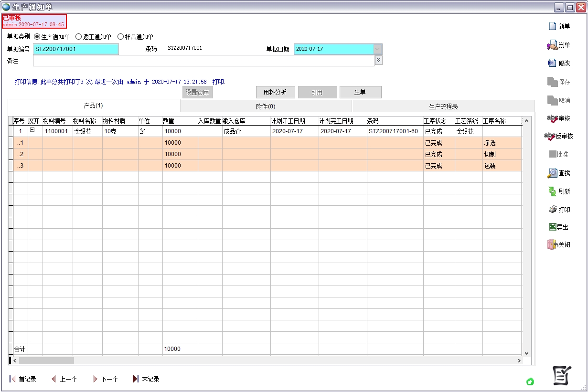
Task: Collapse row 1 in the product grid
Action: (32, 130)
